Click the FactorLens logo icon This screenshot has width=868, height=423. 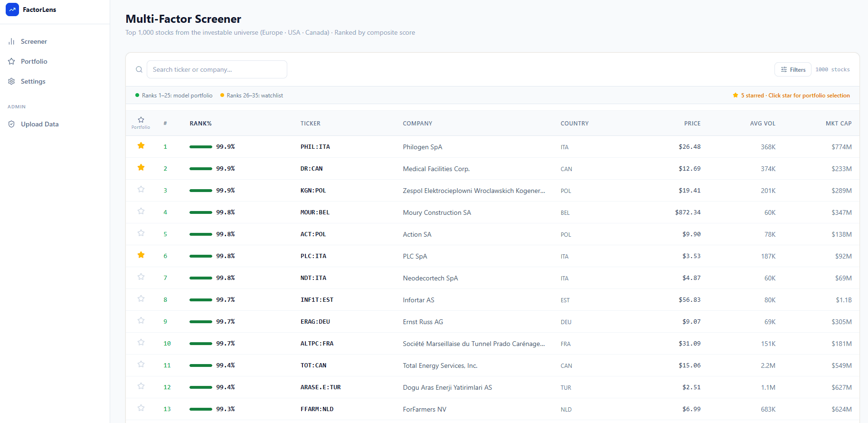(12, 10)
